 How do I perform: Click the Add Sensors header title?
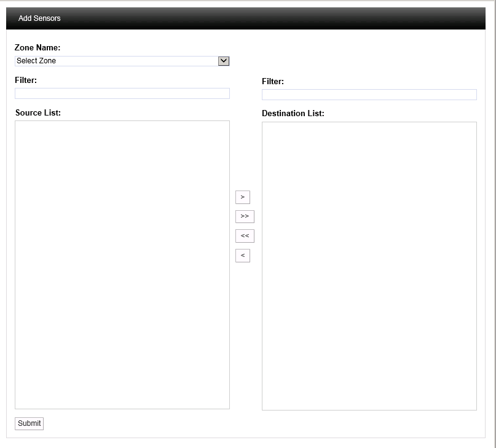[39, 18]
